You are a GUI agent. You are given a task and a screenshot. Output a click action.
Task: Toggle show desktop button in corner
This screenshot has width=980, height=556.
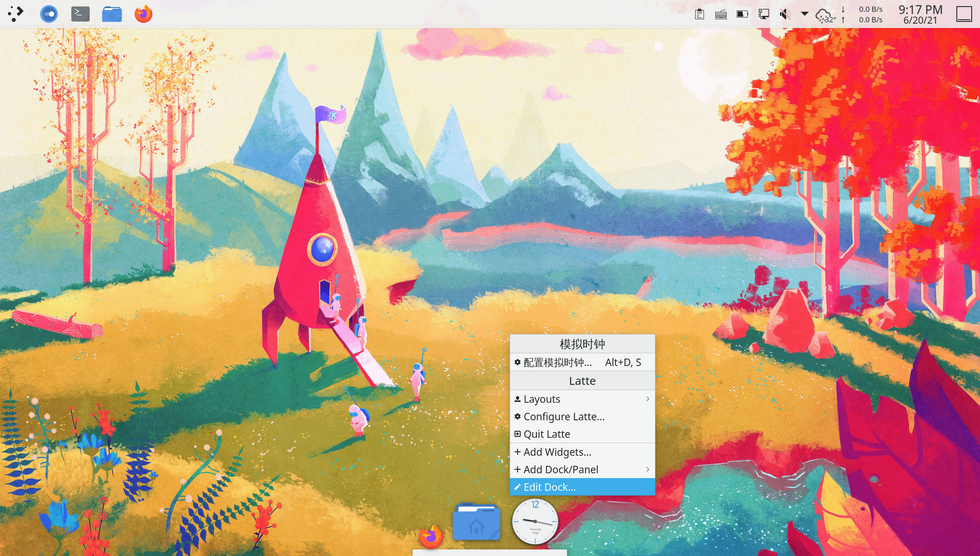pos(964,14)
